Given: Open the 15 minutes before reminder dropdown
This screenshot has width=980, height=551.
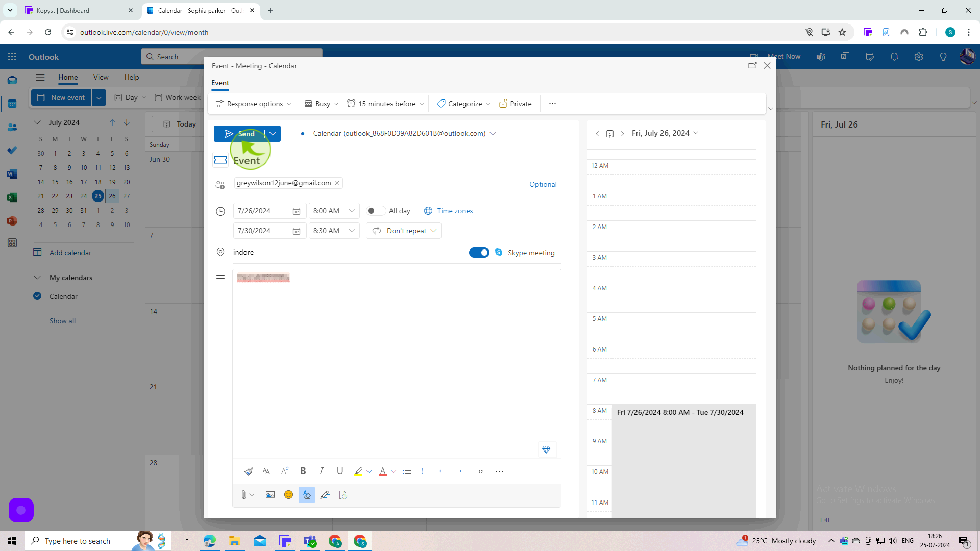Looking at the screenshot, I should (x=385, y=104).
